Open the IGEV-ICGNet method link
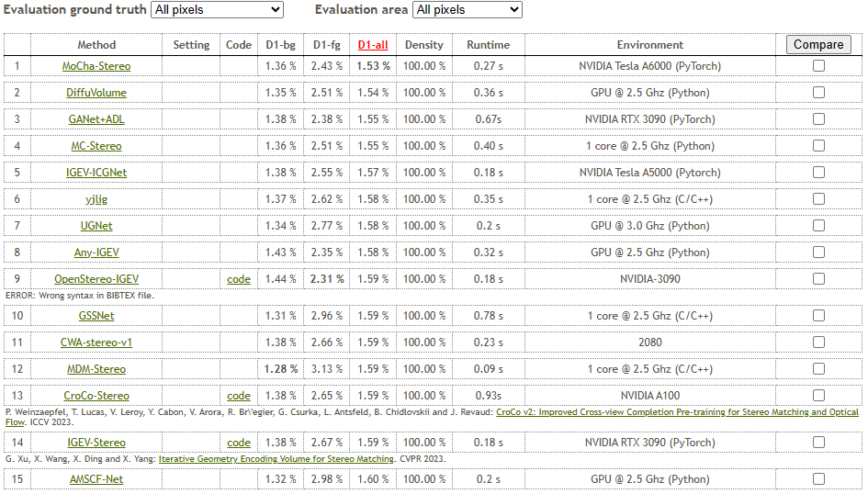 point(96,173)
